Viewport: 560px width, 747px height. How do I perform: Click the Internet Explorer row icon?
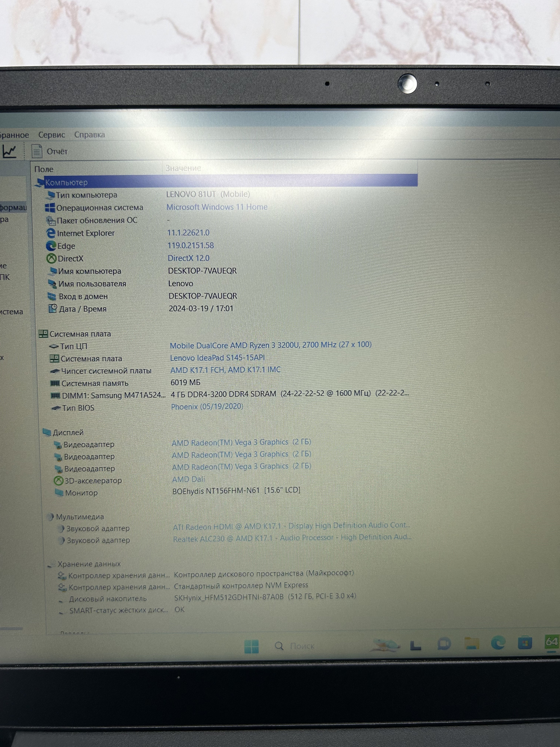51,233
